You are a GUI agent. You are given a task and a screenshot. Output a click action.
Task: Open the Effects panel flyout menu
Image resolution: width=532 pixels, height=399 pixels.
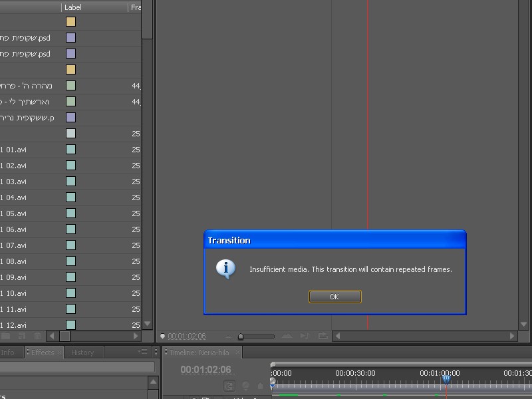(142, 352)
